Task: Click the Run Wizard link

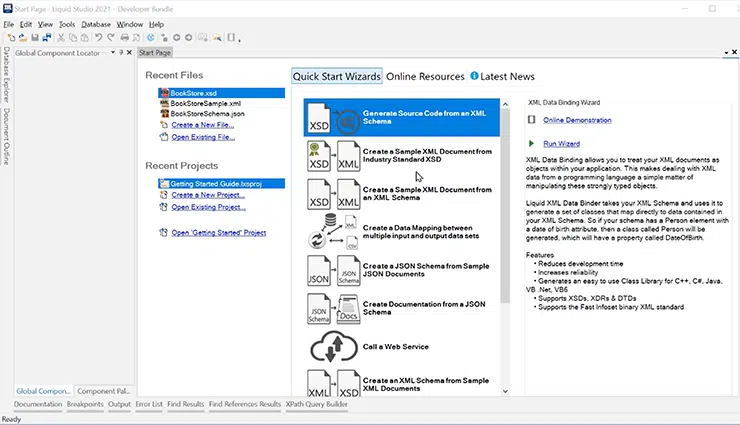Action: pos(561,144)
